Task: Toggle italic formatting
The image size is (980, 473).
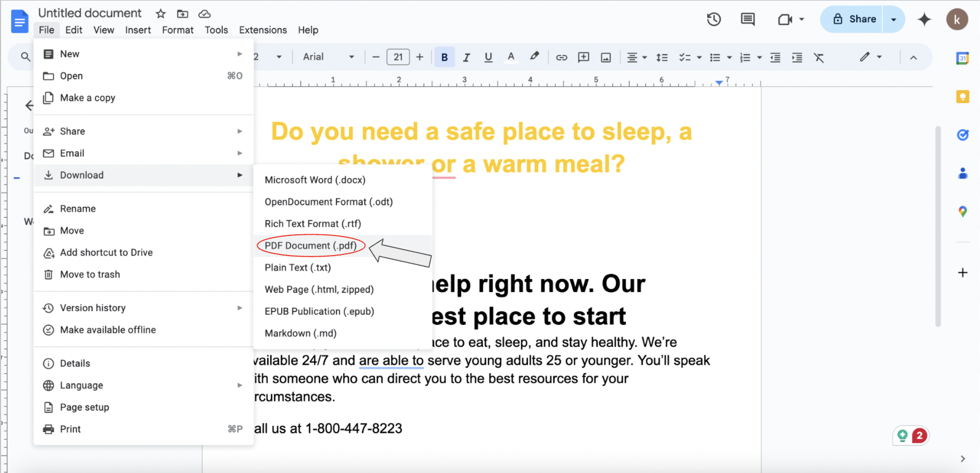Action: [x=466, y=57]
